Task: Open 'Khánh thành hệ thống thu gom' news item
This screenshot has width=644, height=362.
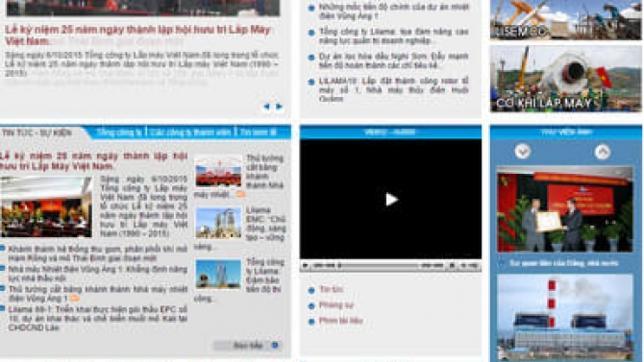Action: 98,253
